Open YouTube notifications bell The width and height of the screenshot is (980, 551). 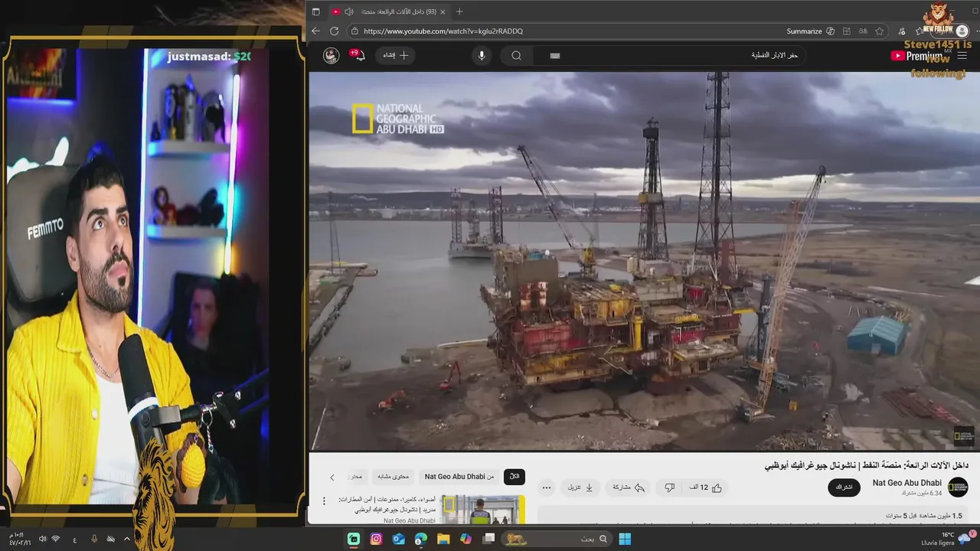(358, 55)
